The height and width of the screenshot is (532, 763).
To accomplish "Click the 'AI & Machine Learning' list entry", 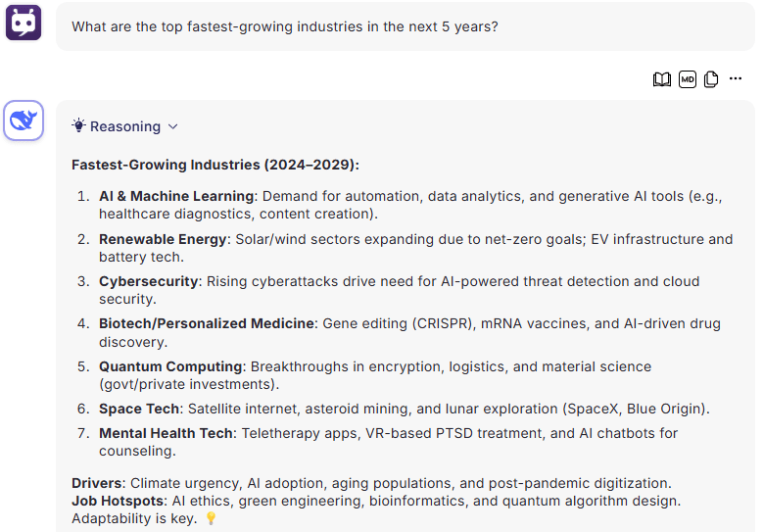I will point(176,196).
